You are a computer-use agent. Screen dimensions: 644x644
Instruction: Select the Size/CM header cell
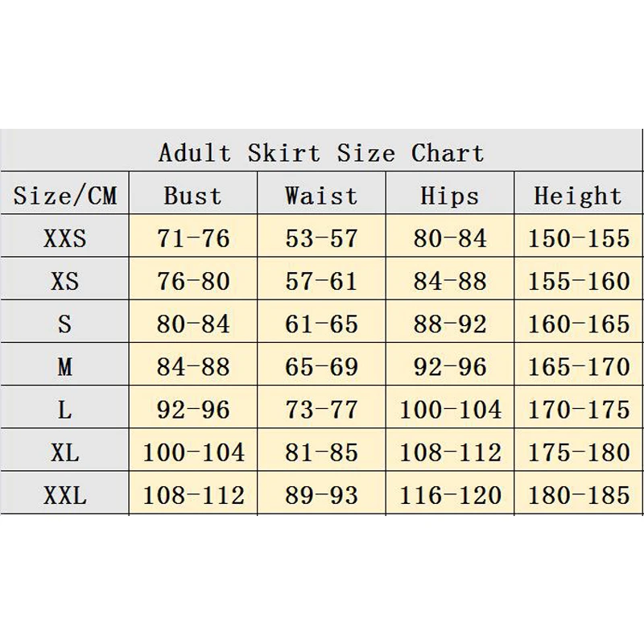click(x=65, y=196)
